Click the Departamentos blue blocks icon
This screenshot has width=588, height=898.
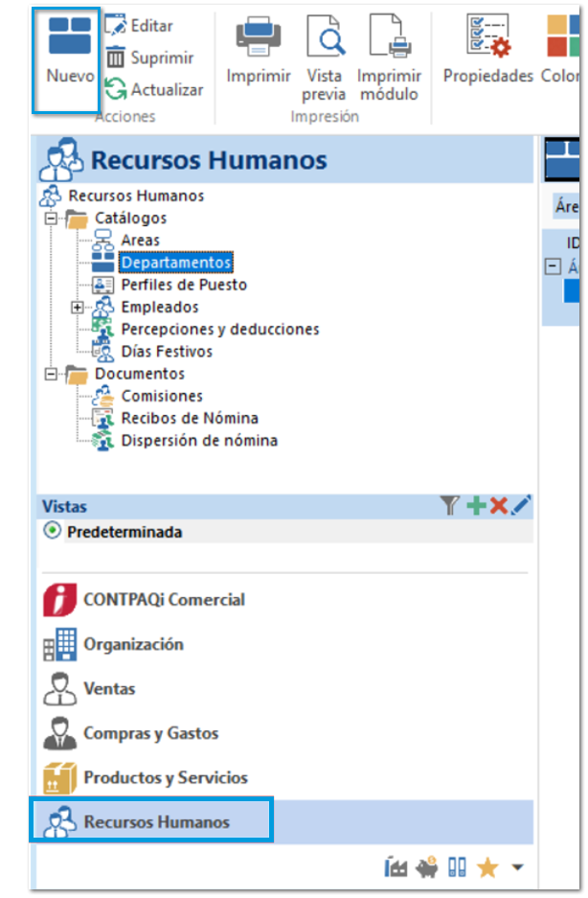click(x=103, y=263)
